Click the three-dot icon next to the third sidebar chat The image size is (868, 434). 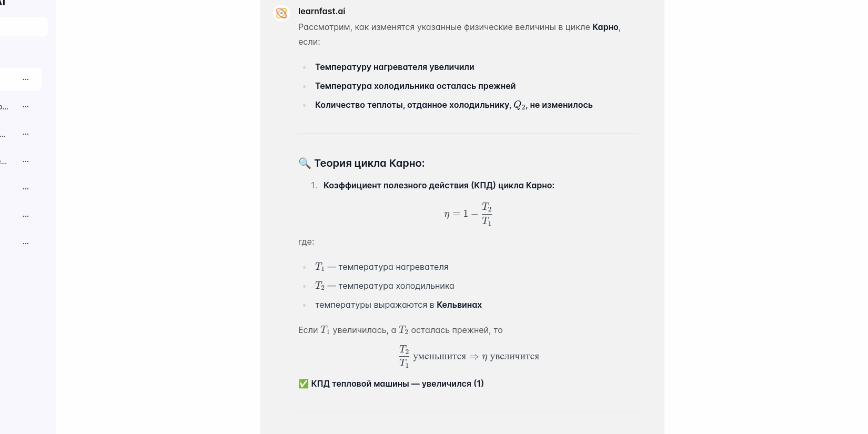pyautogui.click(x=25, y=133)
